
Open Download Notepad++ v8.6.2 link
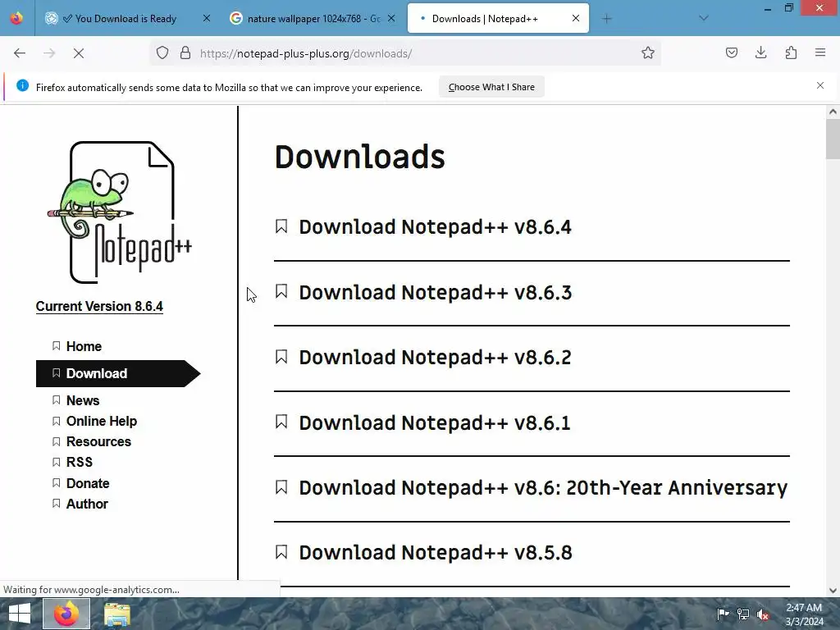(x=435, y=358)
